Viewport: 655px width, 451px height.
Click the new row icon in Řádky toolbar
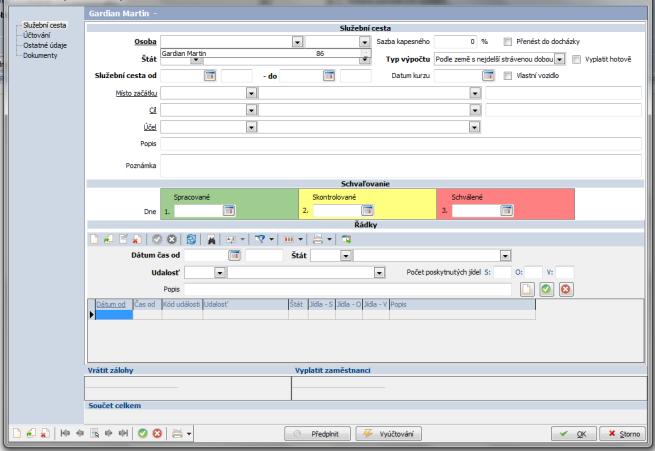tap(94, 239)
